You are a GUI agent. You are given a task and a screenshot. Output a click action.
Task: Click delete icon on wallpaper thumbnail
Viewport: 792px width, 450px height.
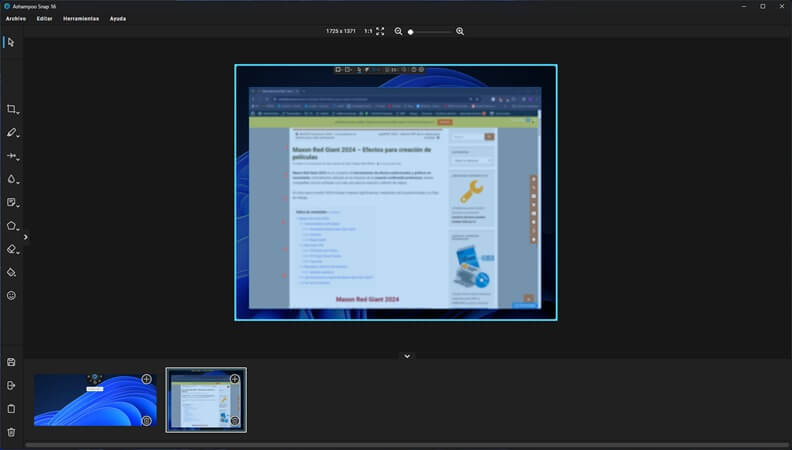(146, 421)
